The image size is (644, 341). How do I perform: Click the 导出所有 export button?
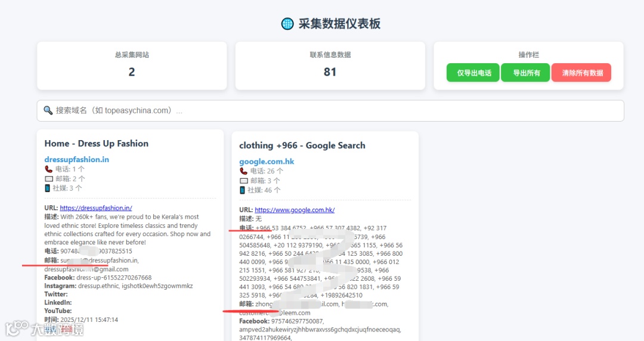(x=525, y=73)
